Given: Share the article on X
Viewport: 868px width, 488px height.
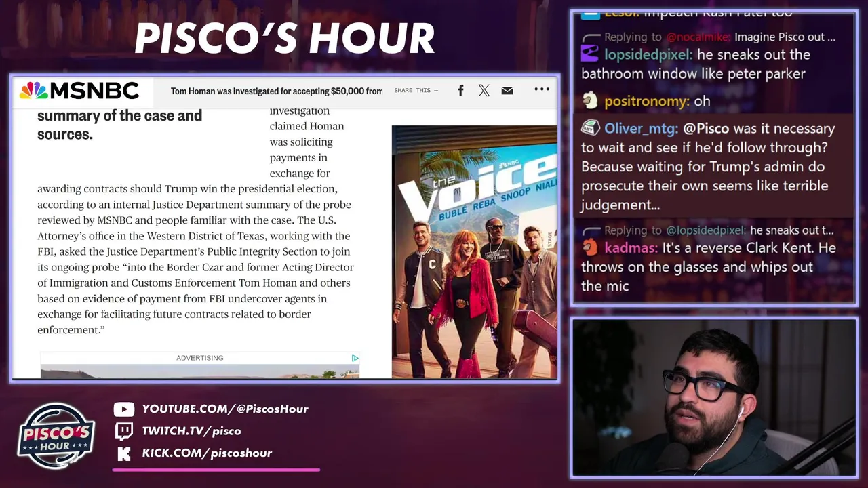Looking at the screenshot, I should pyautogui.click(x=484, y=90).
